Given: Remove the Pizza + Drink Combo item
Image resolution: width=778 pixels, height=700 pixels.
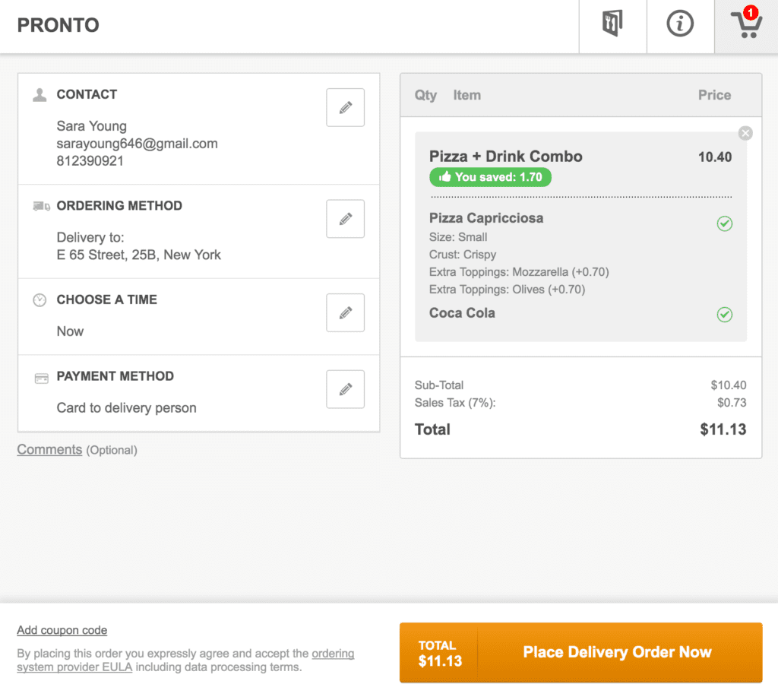Looking at the screenshot, I should (745, 133).
